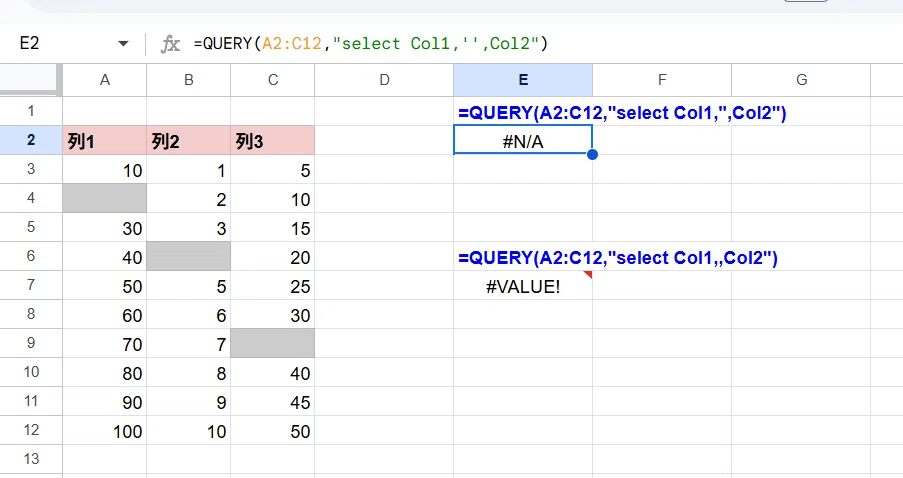
Task: Click cell A11 containing 90
Action: click(x=105, y=401)
